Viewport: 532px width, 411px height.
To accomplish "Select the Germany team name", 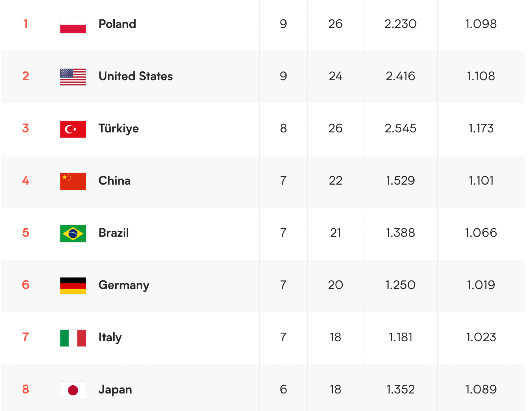I will tap(124, 285).
